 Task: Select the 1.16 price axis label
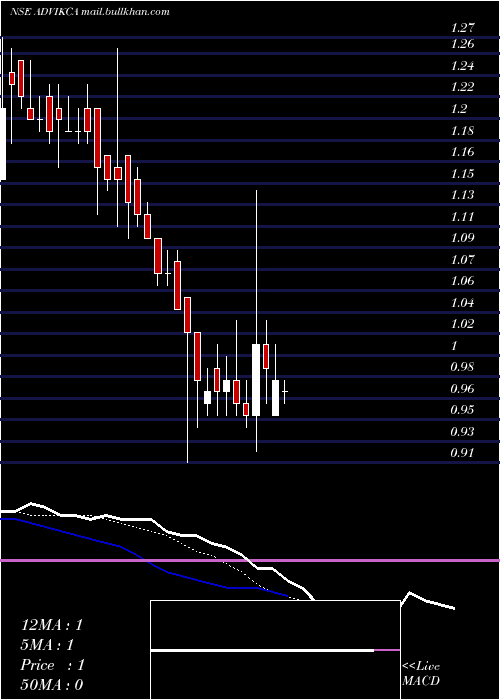pyautogui.click(x=463, y=152)
